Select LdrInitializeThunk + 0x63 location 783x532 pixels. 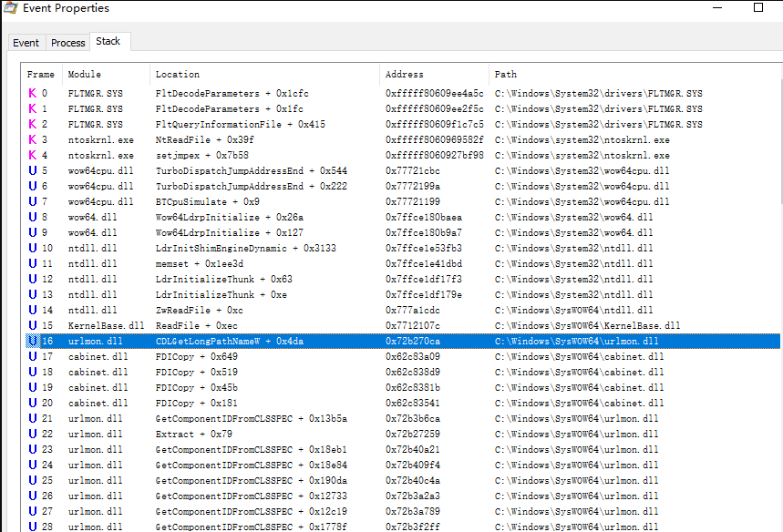point(223,279)
